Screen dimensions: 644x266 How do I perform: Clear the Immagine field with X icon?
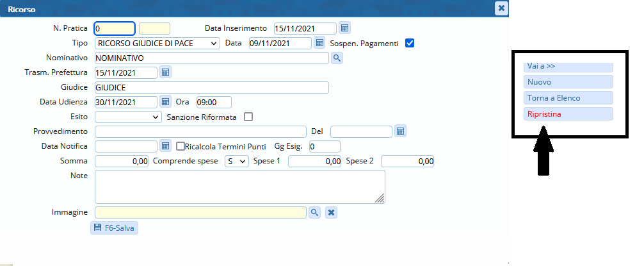(x=330, y=212)
